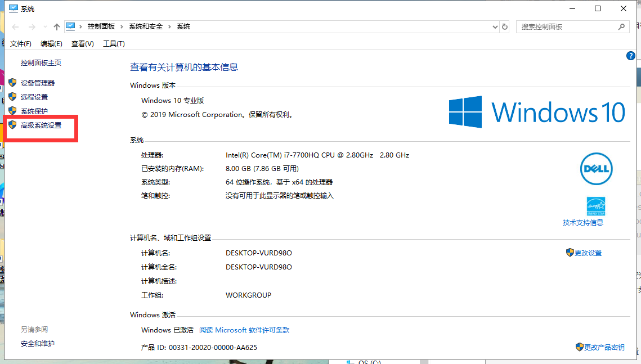Open the 查看 menu
This screenshot has width=641, height=364.
pyautogui.click(x=82, y=43)
